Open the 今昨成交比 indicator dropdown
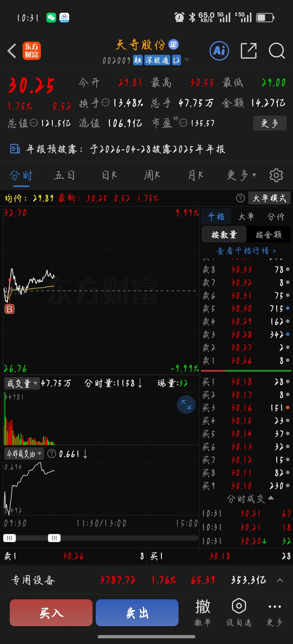Image resolution: width=293 pixels, height=644 pixels. click(x=24, y=453)
